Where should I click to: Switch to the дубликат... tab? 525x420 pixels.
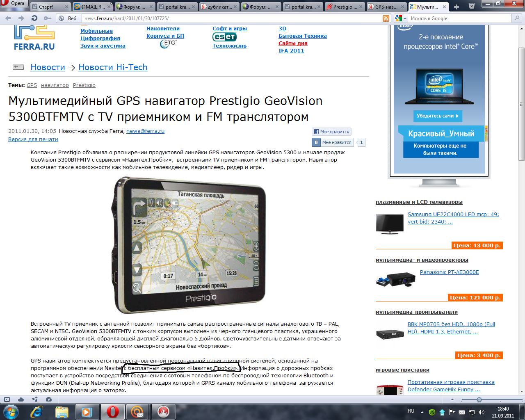pyautogui.click(x=220, y=7)
